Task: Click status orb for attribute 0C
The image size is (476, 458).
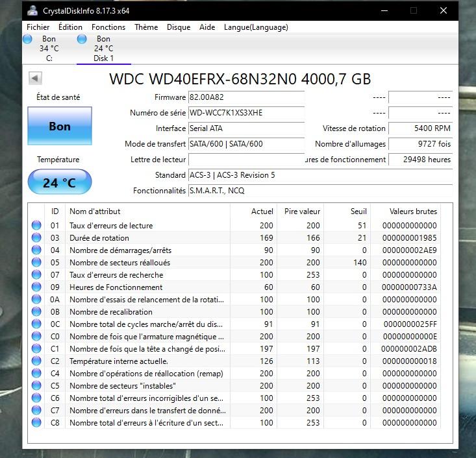Action: pyautogui.click(x=36, y=324)
